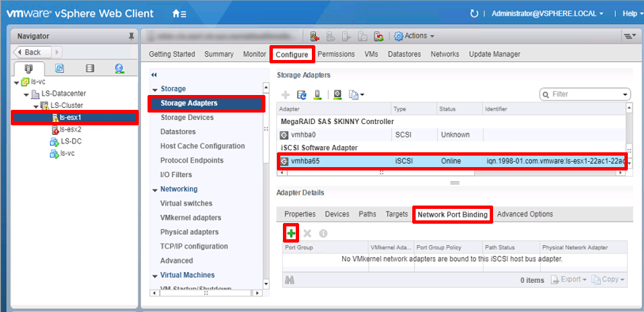Click the Remove port binding X icon
644x312 pixels.
click(307, 233)
